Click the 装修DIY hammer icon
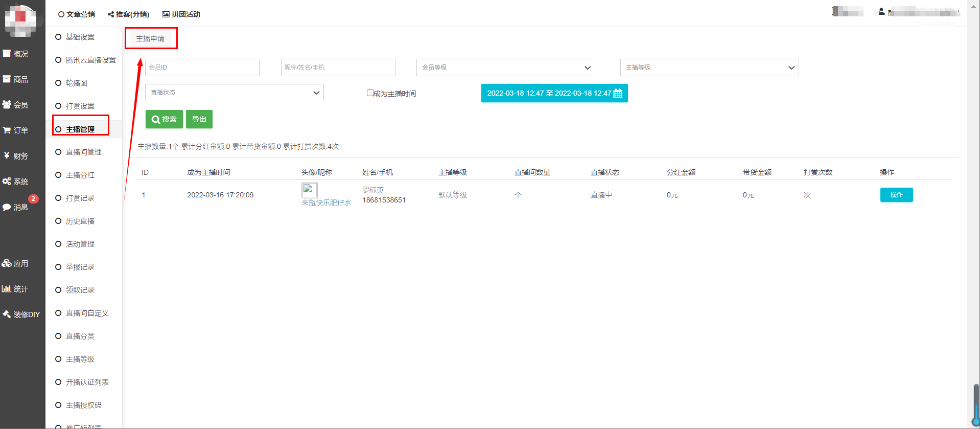 click(7, 314)
